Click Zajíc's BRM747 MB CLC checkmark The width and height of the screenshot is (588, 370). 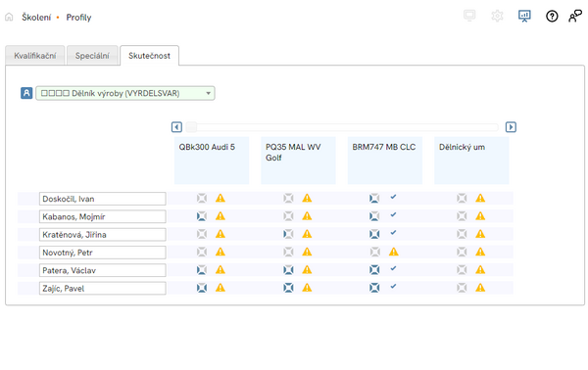(393, 287)
